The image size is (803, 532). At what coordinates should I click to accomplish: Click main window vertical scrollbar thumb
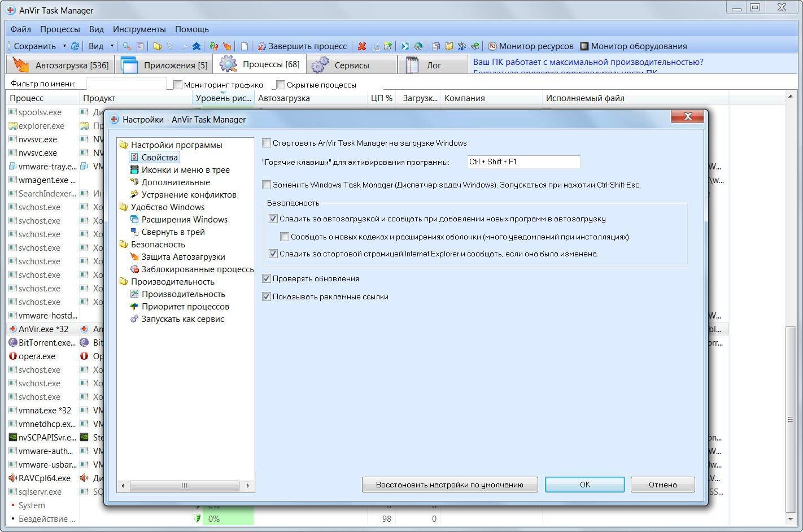pyautogui.click(x=791, y=419)
